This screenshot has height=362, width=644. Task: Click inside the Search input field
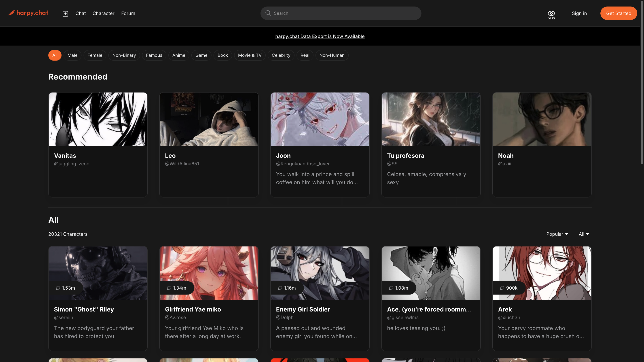coord(345,13)
